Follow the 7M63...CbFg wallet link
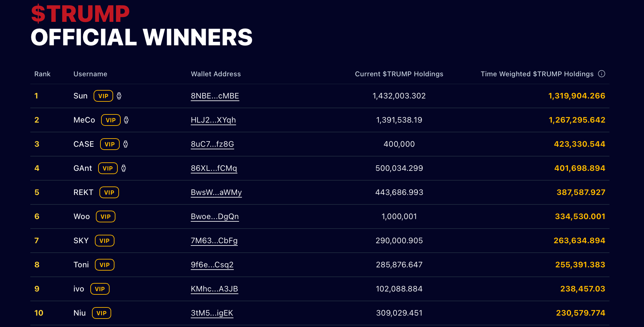The width and height of the screenshot is (644, 327). (x=214, y=241)
